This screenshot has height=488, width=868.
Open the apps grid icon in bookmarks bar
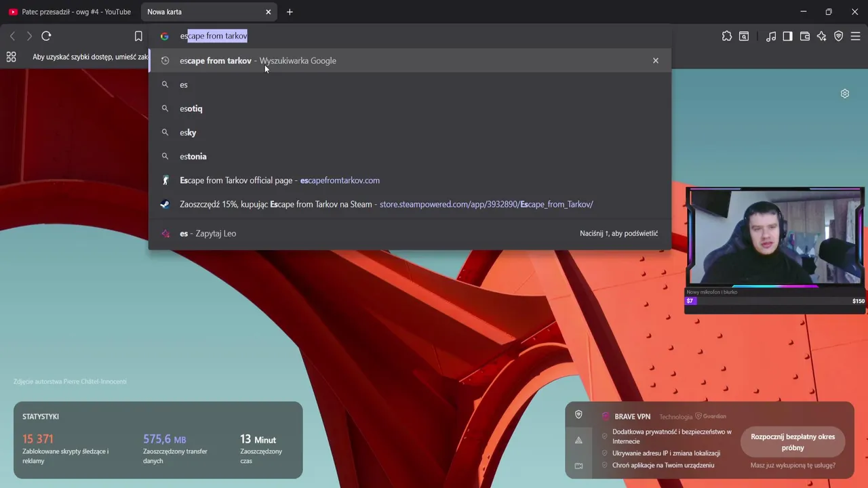(x=11, y=57)
